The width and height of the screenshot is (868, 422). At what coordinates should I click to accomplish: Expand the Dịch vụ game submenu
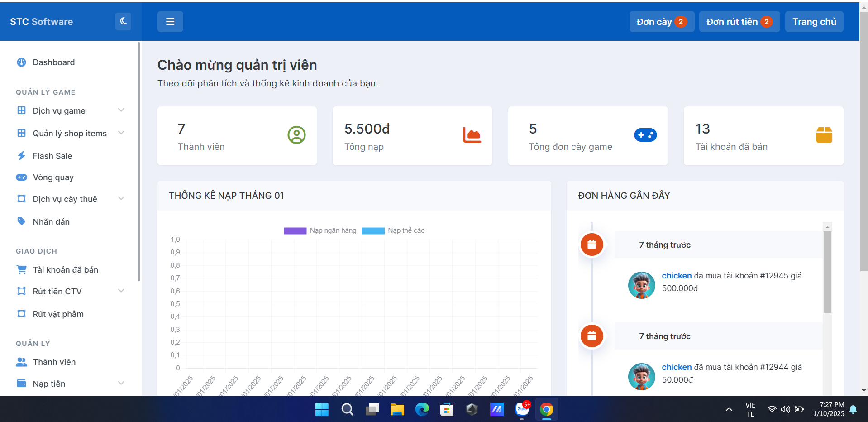click(x=121, y=110)
